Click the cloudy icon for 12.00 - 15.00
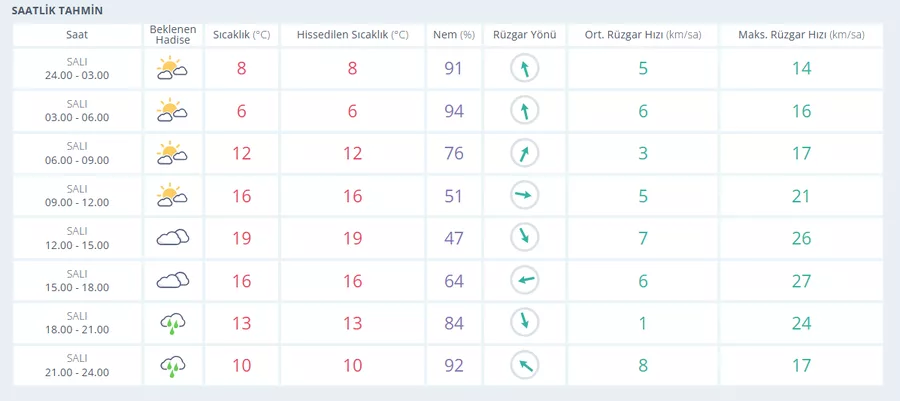 (x=173, y=238)
